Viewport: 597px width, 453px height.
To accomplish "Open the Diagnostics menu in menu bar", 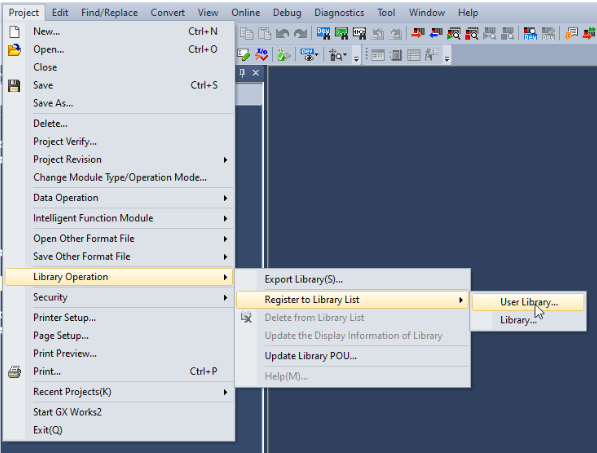I will pyautogui.click(x=339, y=13).
